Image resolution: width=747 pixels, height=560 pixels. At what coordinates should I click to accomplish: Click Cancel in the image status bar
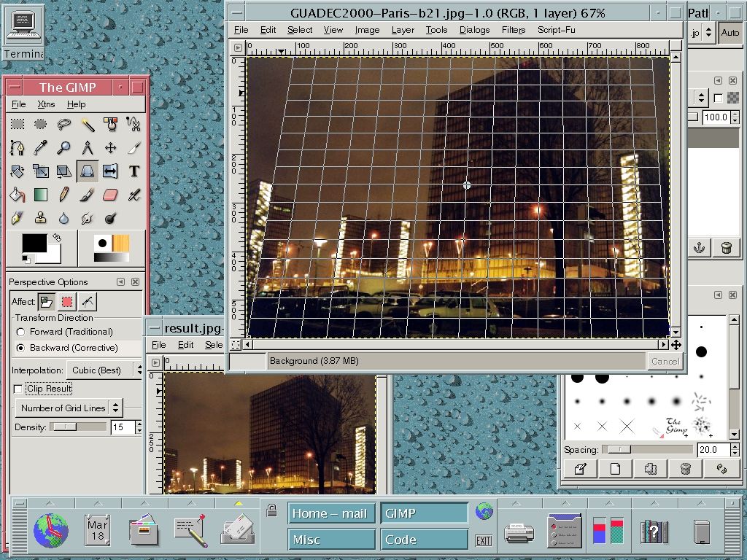pos(665,362)
